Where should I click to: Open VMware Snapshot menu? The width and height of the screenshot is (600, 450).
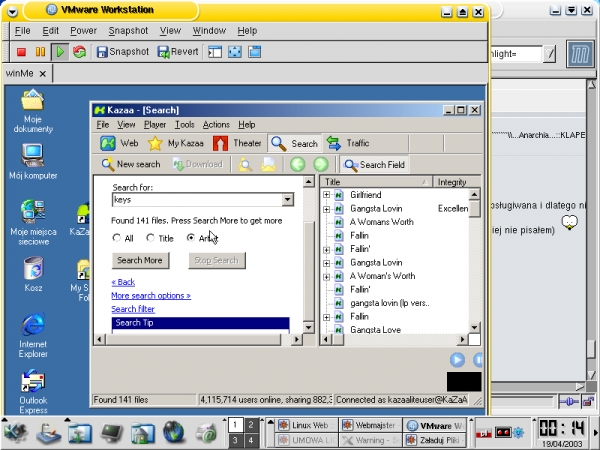pos(128,31)
